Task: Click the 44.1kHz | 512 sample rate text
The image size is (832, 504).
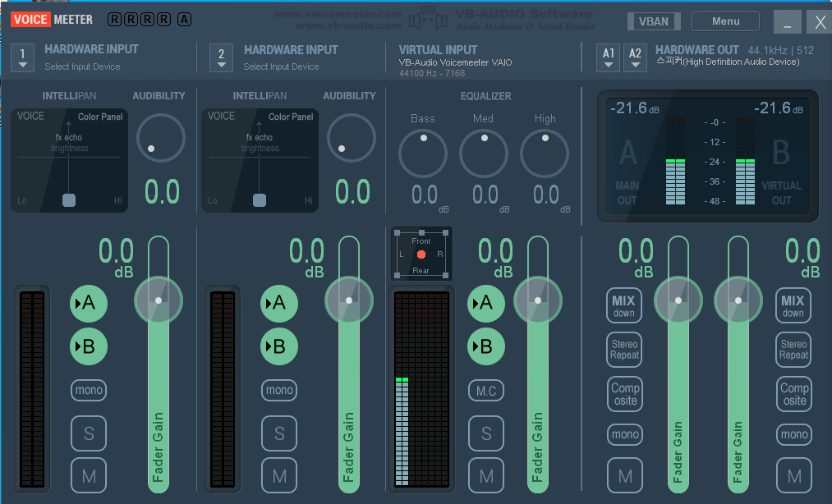Action: click(x=780, y=50)
